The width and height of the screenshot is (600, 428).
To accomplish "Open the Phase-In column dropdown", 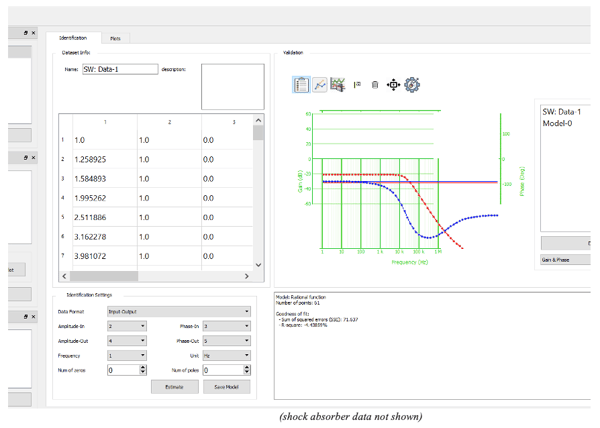I will point(227,326).
